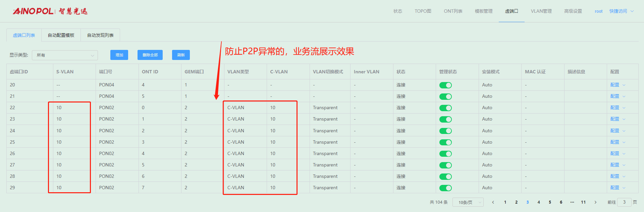The image size is (644, 212).
Task: Go to previous page arrow in pagination
Action: [x=493, y=202]
